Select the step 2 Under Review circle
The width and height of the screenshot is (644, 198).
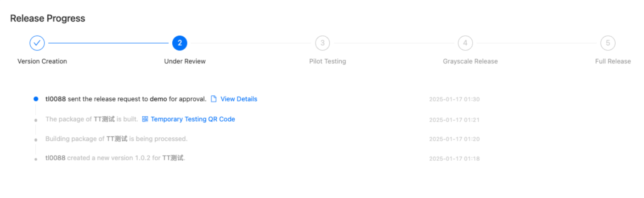coord(180,43)
